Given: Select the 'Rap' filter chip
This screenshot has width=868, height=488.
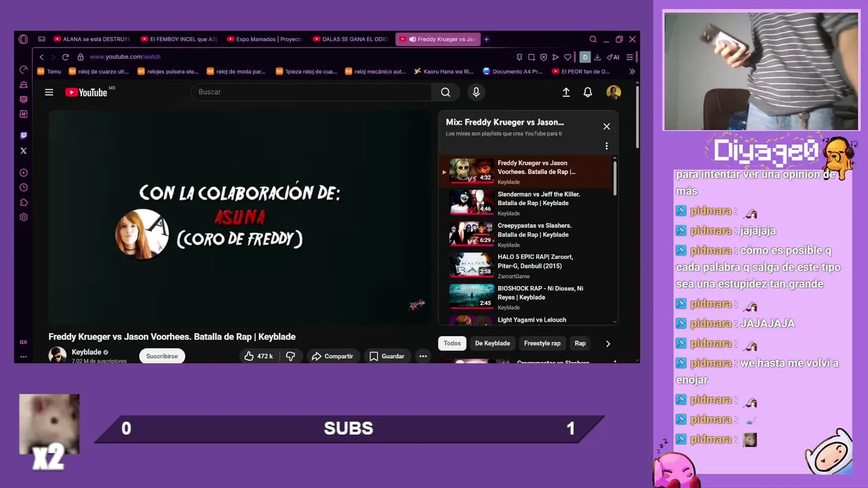Looking at the screenshot, I should (580, 344).
